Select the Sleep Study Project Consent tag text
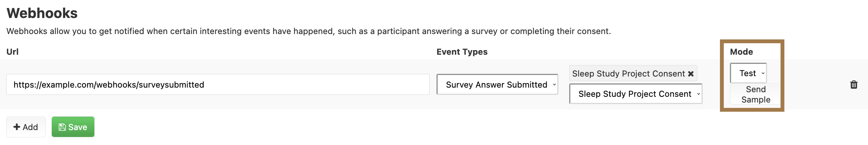The image size is (868, 145). coord(628,73)
